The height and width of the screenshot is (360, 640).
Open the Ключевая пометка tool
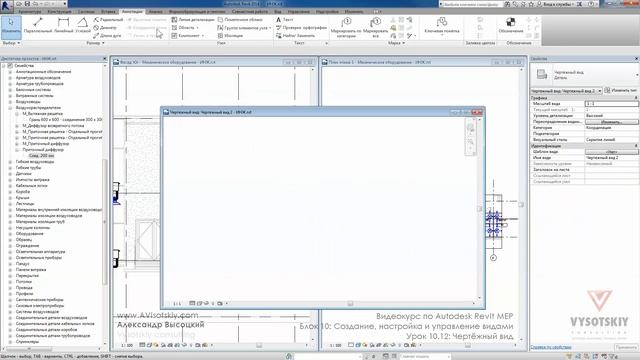(x=442, y=26)
